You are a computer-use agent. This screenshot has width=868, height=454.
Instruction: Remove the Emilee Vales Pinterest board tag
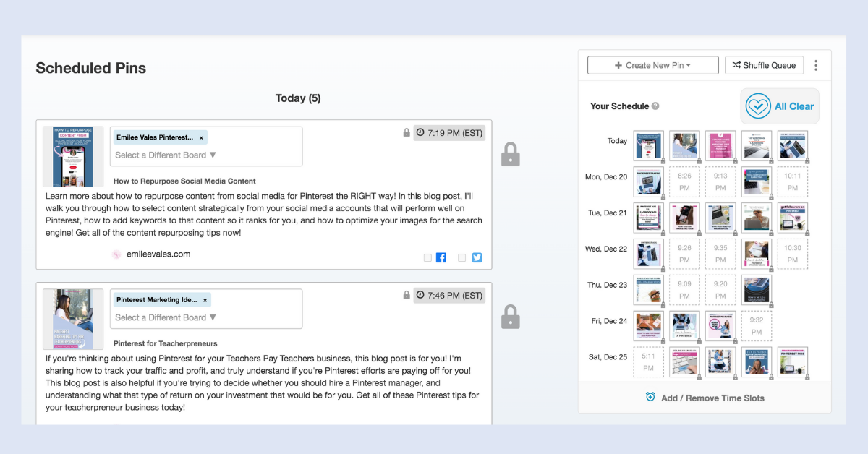coord(202,137)
